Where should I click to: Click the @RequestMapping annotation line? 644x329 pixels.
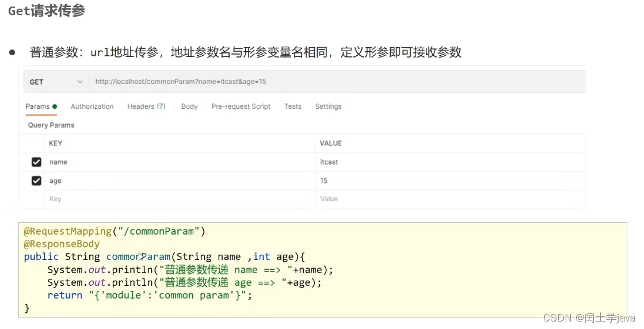(x=115, y=231)
